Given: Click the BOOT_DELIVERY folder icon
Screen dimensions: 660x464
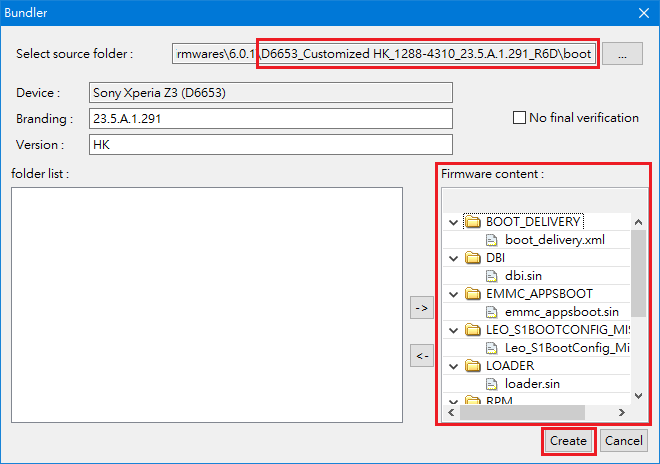Looking at the screenshot, I should pyautogui.click(x=473, y=221).
